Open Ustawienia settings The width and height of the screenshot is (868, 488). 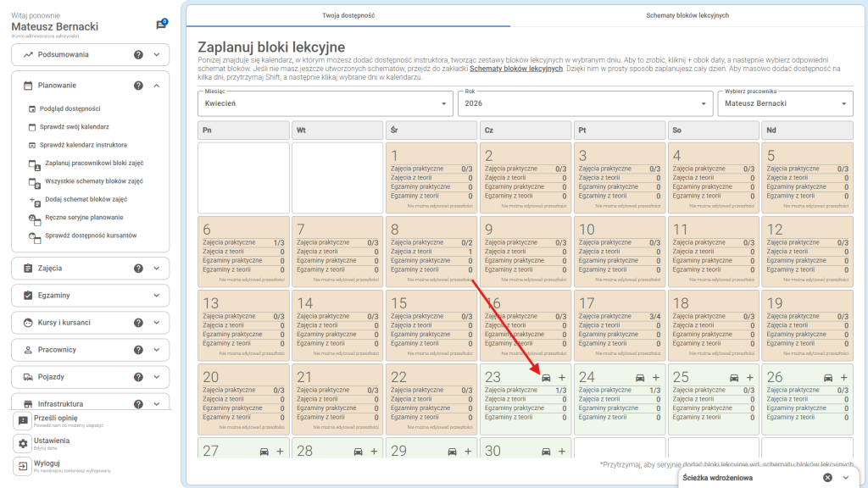51,441
